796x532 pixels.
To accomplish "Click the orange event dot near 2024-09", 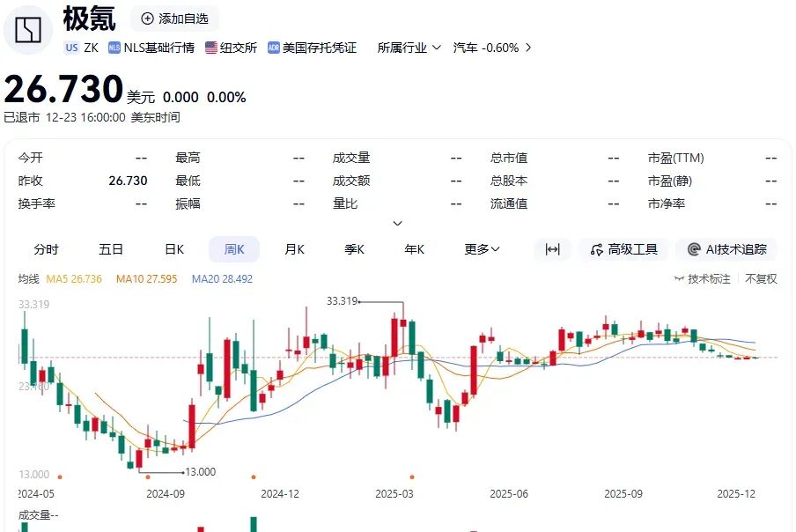I will tap(148, 477).
